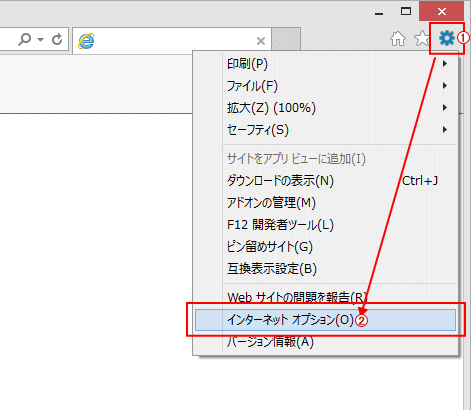Click the refresh page icon
This screenshot has width=471, height=410.
[x=57, y=39]
